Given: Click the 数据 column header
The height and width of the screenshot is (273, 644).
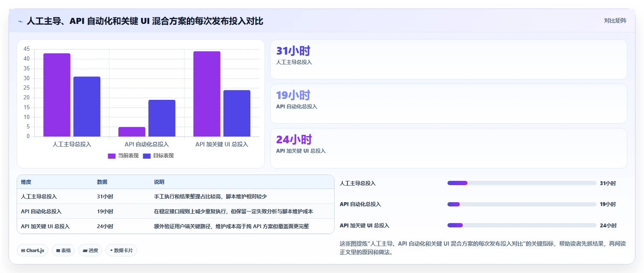Looking at the screenshot, I should (x=102, y=182).
